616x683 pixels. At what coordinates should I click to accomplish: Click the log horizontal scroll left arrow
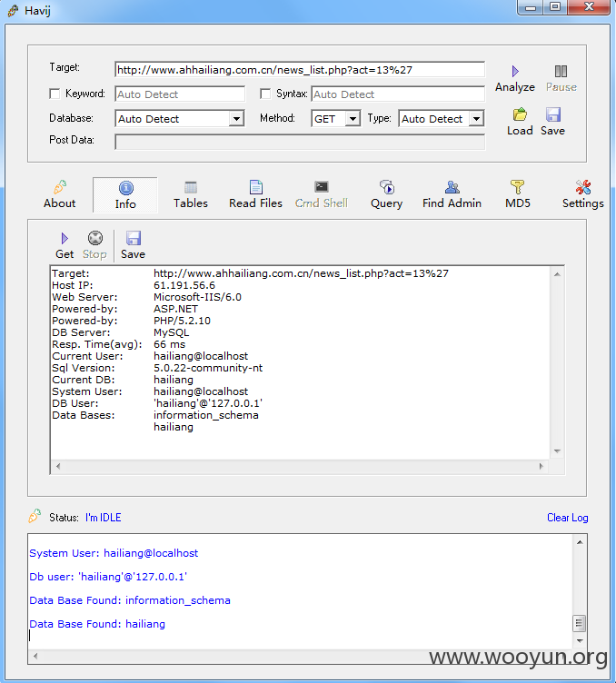tap(35, 656)
